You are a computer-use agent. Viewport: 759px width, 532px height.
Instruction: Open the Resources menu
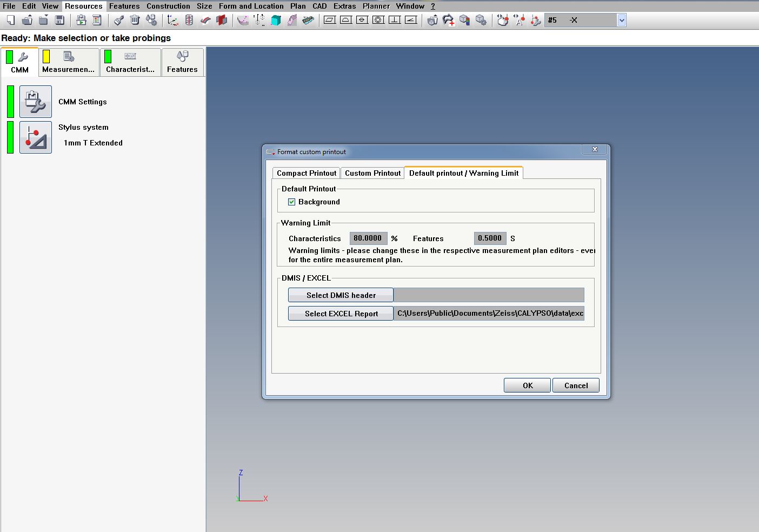pos(83,6)
